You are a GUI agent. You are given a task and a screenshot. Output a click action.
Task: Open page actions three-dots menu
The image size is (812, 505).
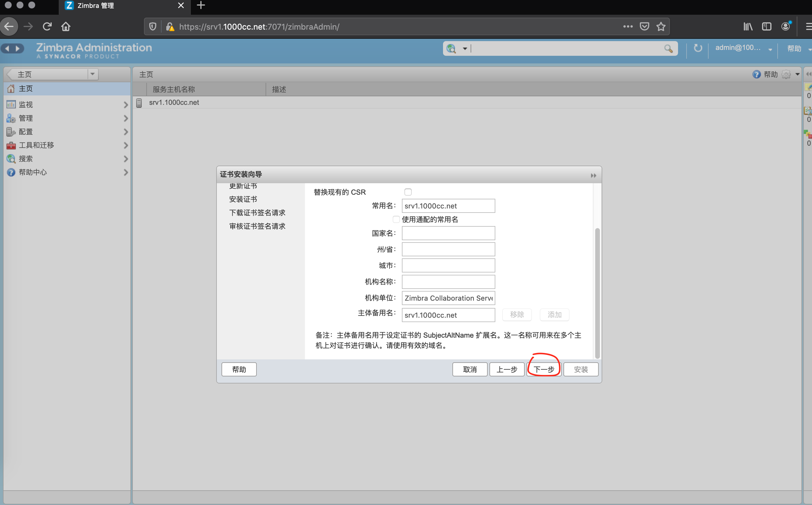[x=628, y=26]
